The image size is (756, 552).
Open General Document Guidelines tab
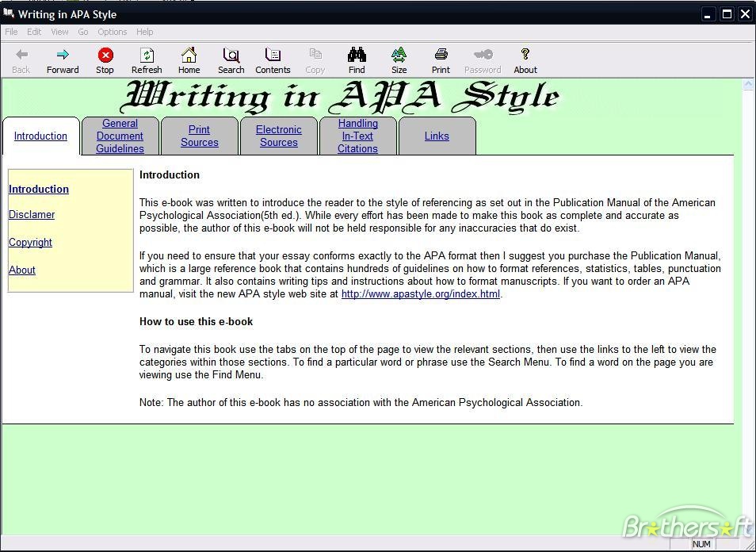click(x=120, y=136)
